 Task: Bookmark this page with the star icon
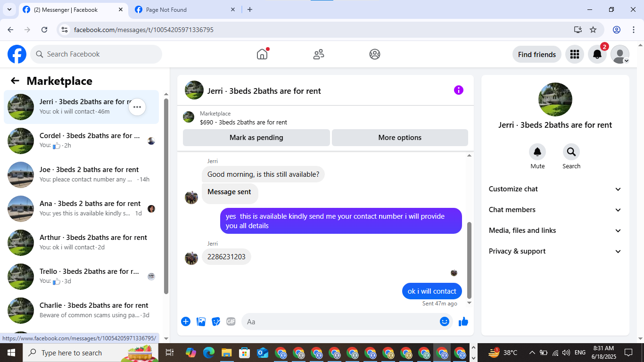(593, 30)
